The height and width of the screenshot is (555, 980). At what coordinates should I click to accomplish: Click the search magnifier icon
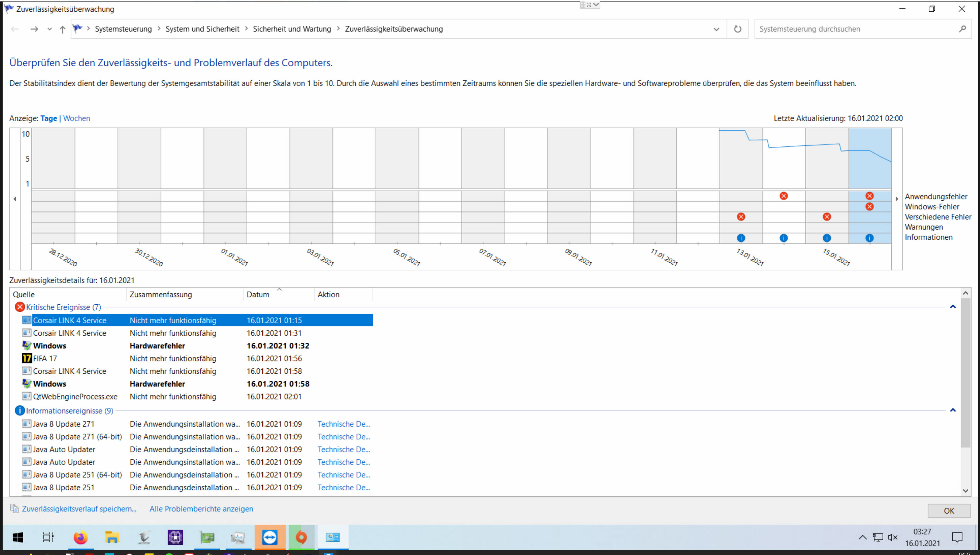tap(963, 29)
